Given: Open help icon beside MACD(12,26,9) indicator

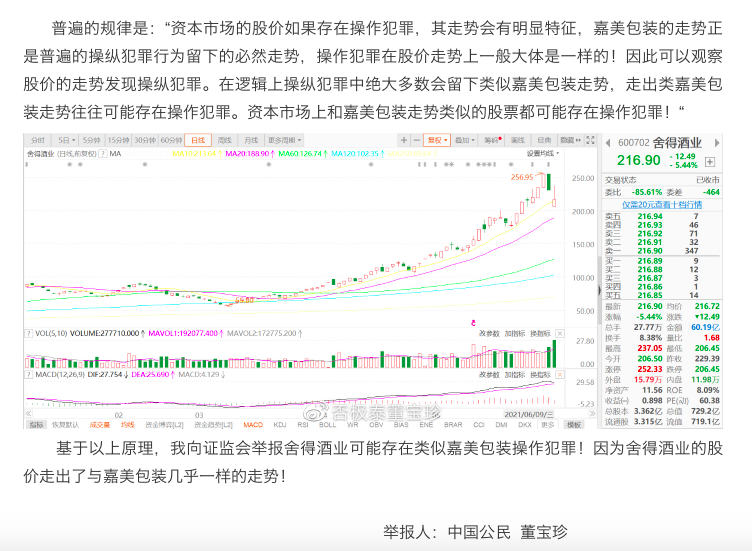Looking at the screenshot, I should pos(28,375).
